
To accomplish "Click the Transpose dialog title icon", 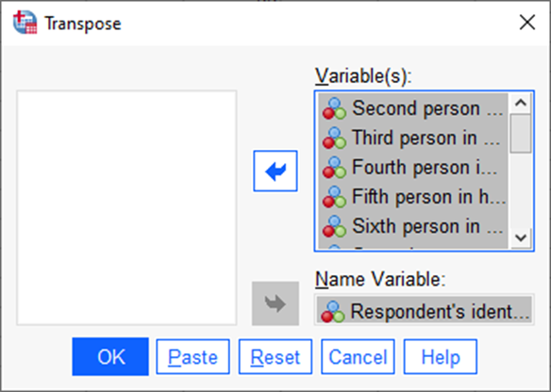I will coord(25,23).
